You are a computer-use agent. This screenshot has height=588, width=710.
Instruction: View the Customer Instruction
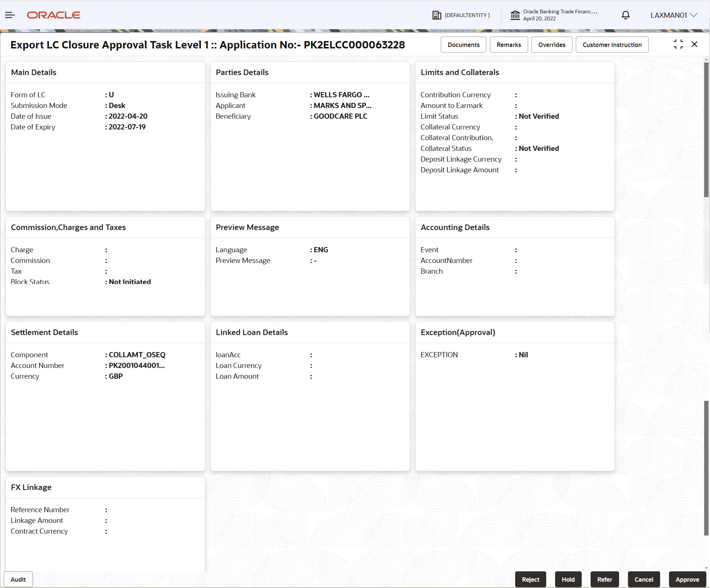(612, 44)
